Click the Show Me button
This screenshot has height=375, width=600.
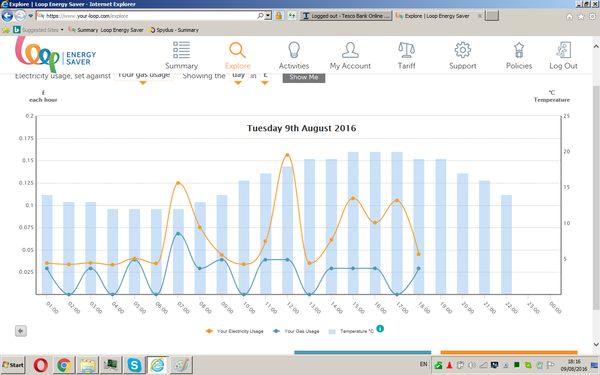point(304,77)
